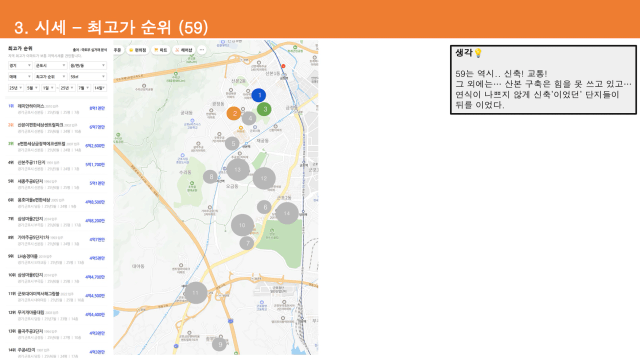This screenshot has width=640, height=360.
Task: Click the red location pin on the map
Action: (x=283, y=66)
